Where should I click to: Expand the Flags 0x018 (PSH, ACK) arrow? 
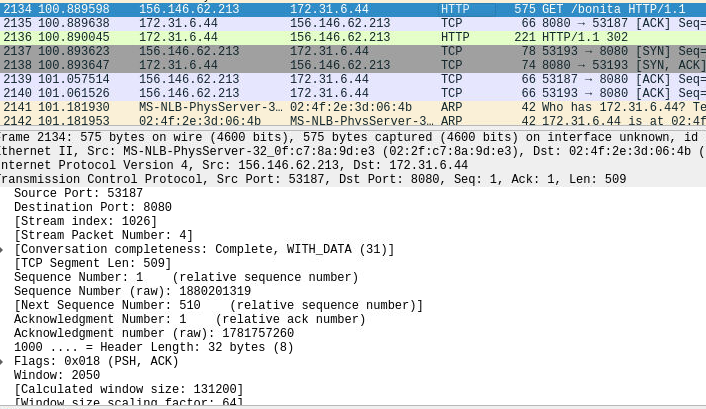[4, 361]
